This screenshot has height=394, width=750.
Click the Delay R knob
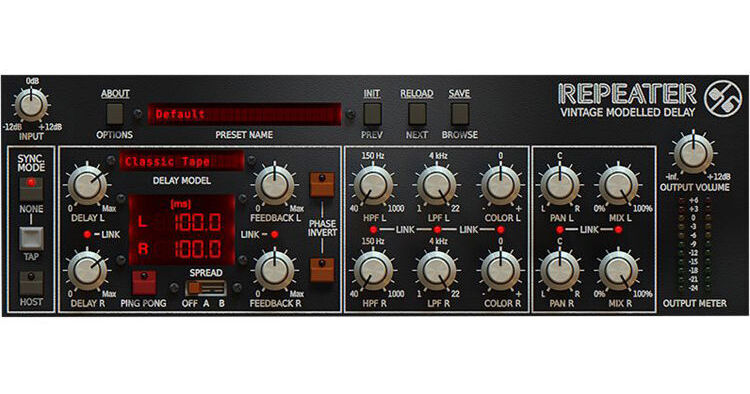pyautogui.click(x=88, y=271)
